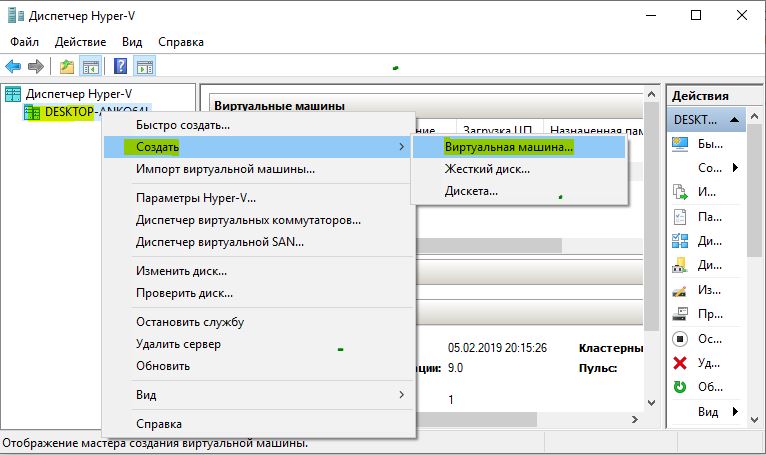
Task: Click the Virtual SAN Manager icon in Actions
Action: (x=680, y=265)
